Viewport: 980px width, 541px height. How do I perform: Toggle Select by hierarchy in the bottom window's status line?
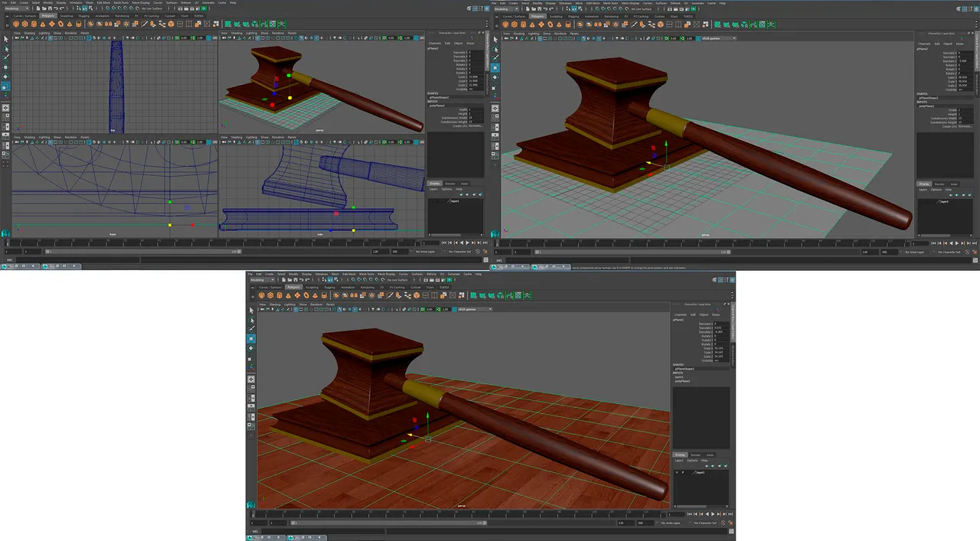[324, 280]
